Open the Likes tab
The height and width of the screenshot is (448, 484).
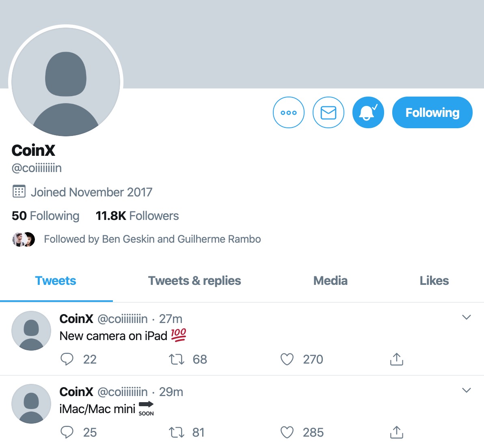[434, 281]
